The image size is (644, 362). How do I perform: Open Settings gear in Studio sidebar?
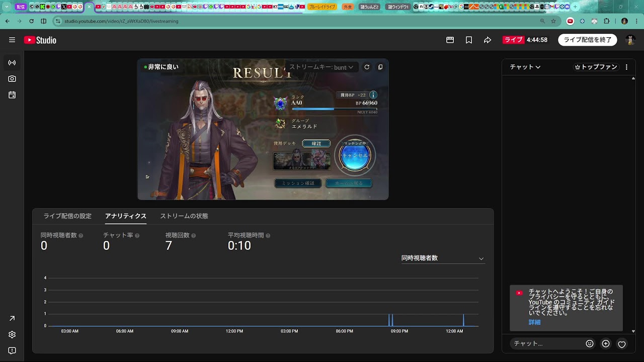(x=12, y=334)
